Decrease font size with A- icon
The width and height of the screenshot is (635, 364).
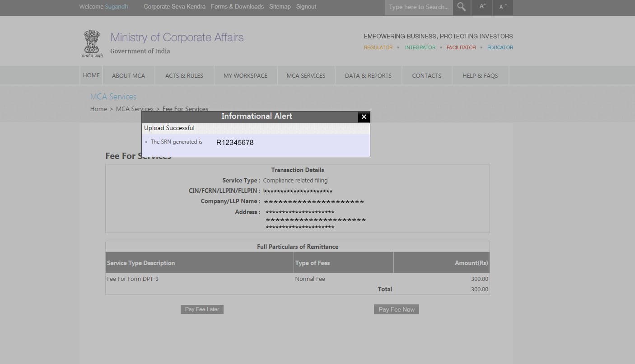(x=502, y=7)
